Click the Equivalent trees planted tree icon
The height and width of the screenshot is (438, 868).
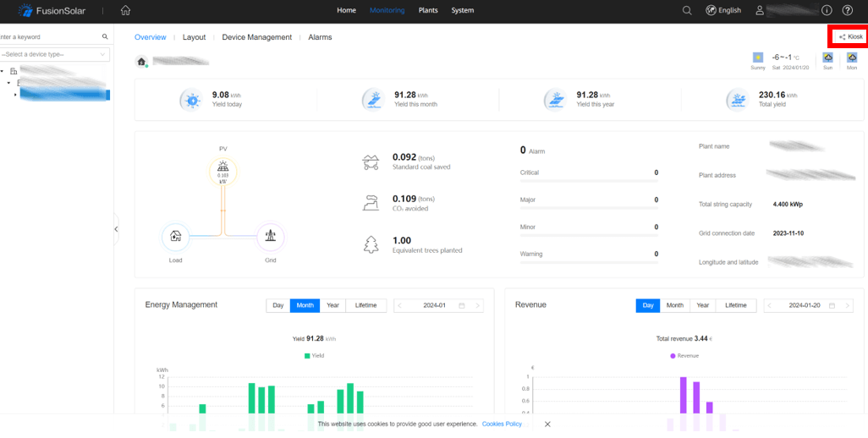pos(371,244)
